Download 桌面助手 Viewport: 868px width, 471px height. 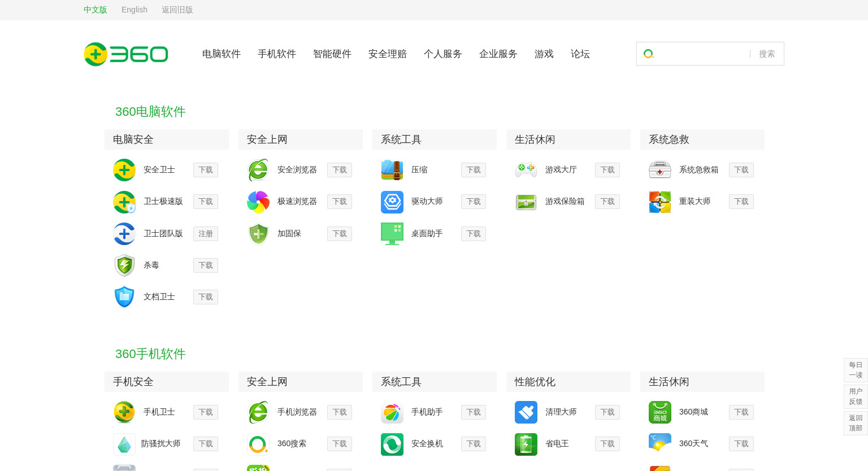[474, 234]
